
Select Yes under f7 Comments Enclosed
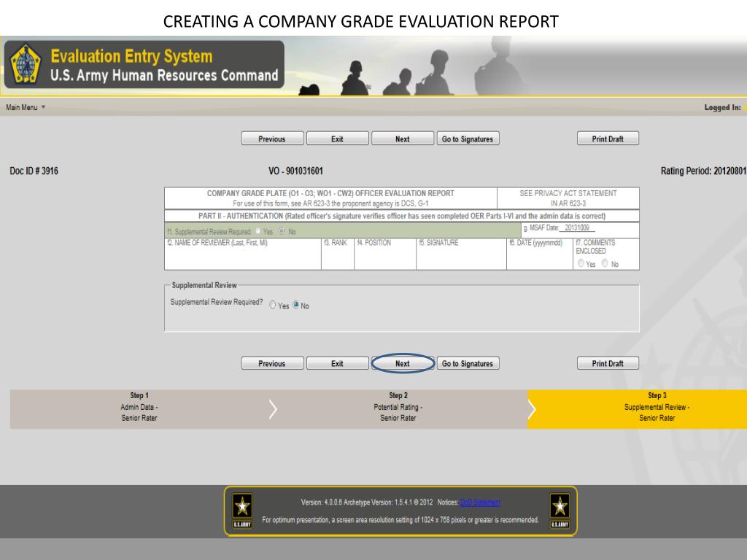point(581,263)
